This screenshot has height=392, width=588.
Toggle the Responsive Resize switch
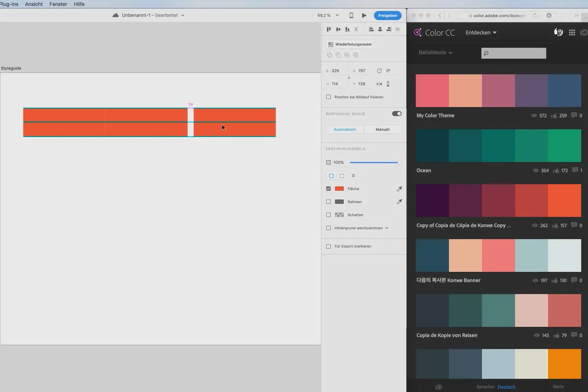point(396,114)
